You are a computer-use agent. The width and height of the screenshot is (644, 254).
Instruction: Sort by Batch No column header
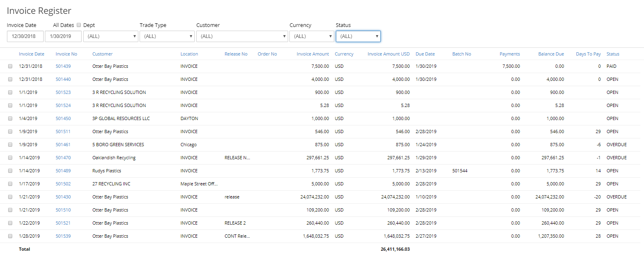pyautogui.click(x=462, y=54)
